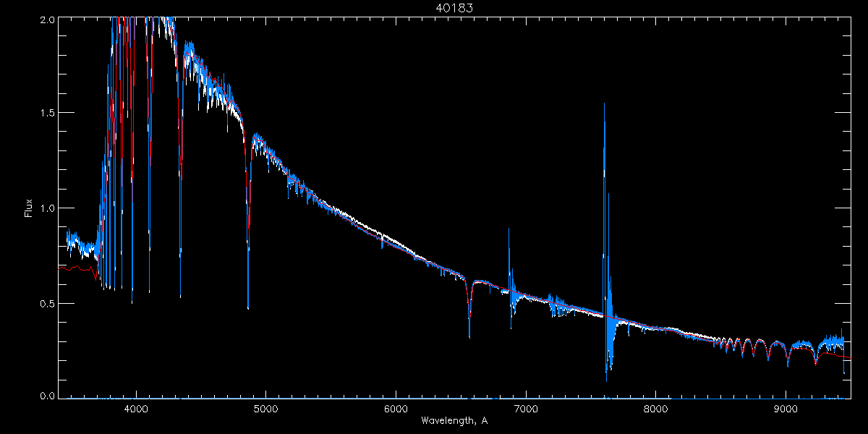Click the 7000 wavelength tick label
The image size is (868, 434).
tap(526, 409)
